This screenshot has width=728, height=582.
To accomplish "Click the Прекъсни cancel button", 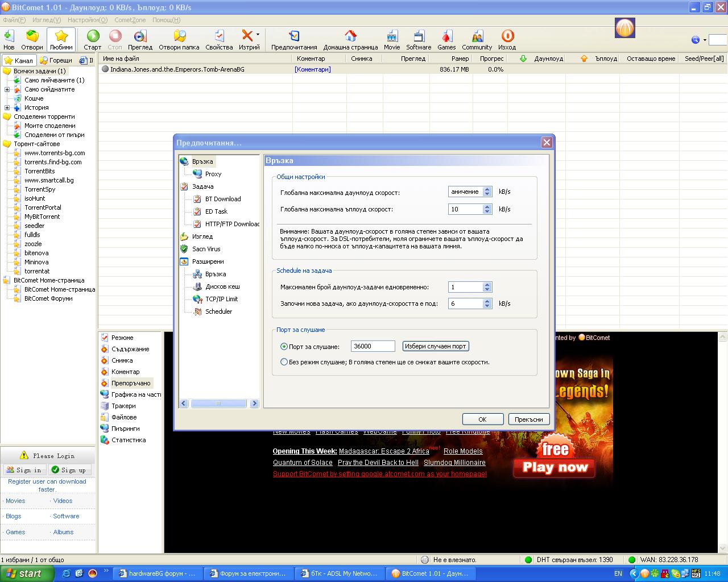I will coord(529,419).
